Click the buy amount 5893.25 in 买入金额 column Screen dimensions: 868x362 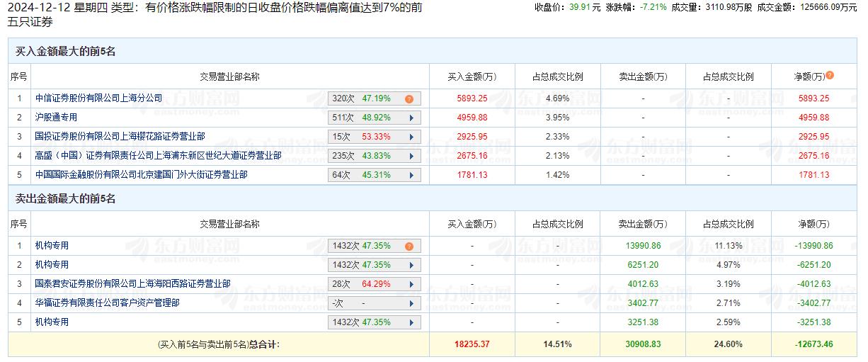click(472, 99)
